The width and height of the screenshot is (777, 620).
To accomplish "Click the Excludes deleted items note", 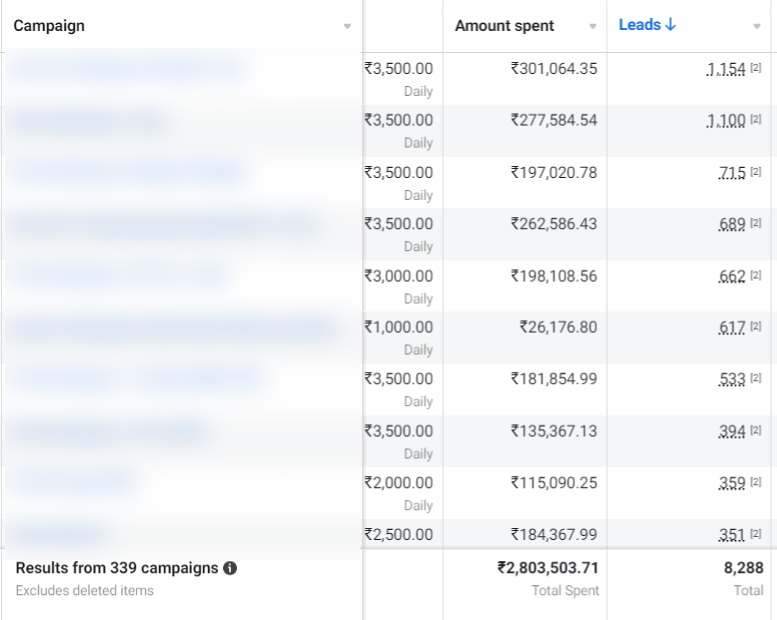I will [85, 591].
